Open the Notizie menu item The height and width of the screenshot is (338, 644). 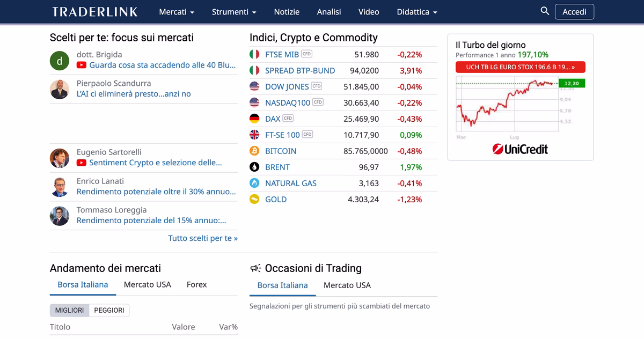287,12
